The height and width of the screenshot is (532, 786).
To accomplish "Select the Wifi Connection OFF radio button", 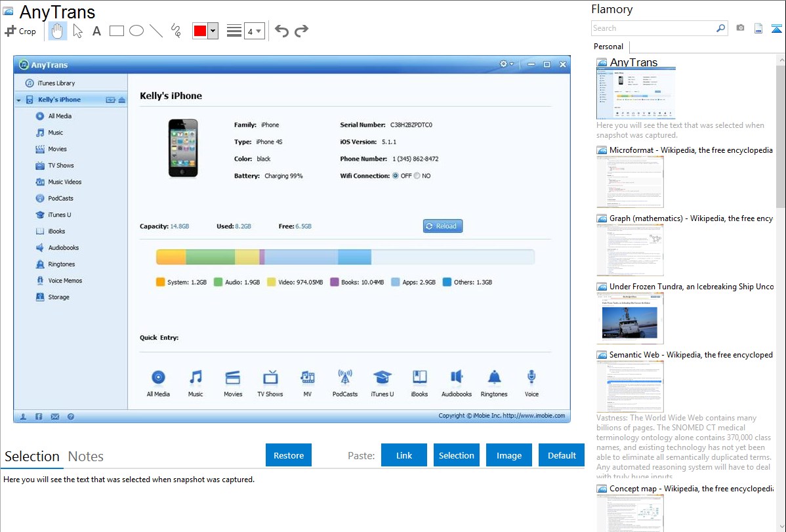I will click(x=396, y=176).
